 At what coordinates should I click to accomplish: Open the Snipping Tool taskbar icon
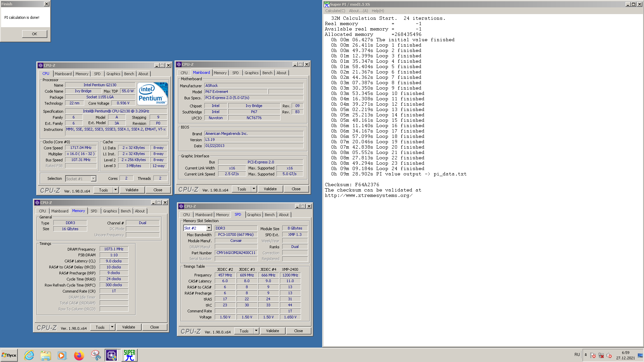tap(96, 355)
